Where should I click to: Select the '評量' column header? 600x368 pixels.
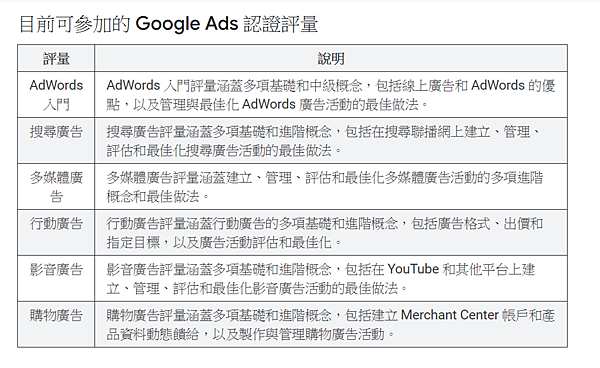point(56,59)
